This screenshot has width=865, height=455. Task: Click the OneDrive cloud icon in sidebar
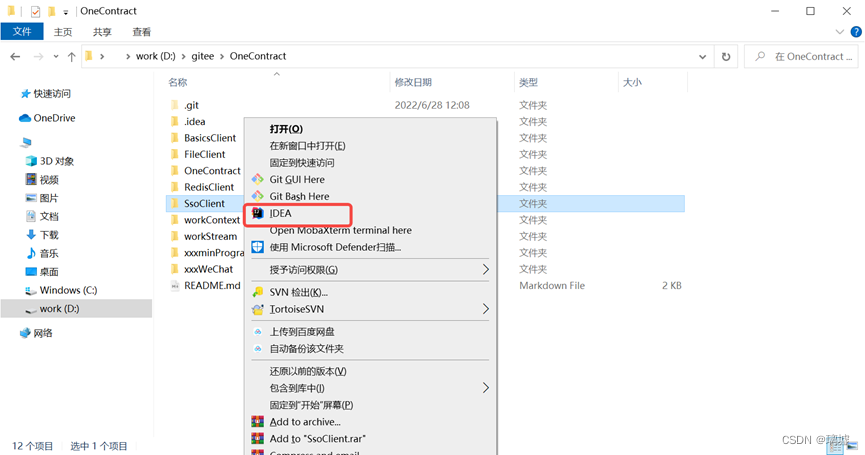point(25,118)
